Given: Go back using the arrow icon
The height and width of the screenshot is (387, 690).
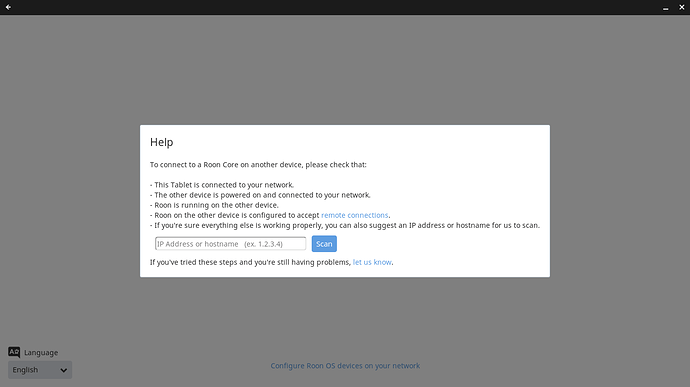Looking at the screenshot, I should click(8, 7).
